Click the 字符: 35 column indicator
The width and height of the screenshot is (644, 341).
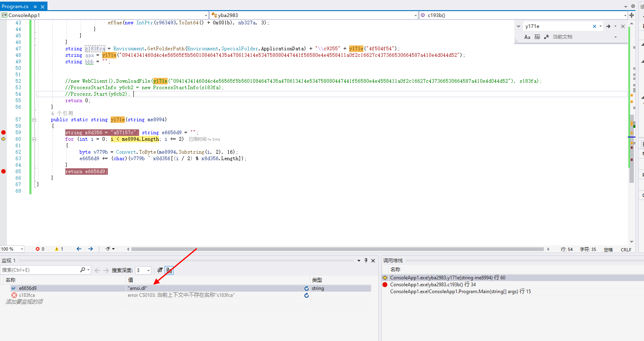tap(588, 249)
